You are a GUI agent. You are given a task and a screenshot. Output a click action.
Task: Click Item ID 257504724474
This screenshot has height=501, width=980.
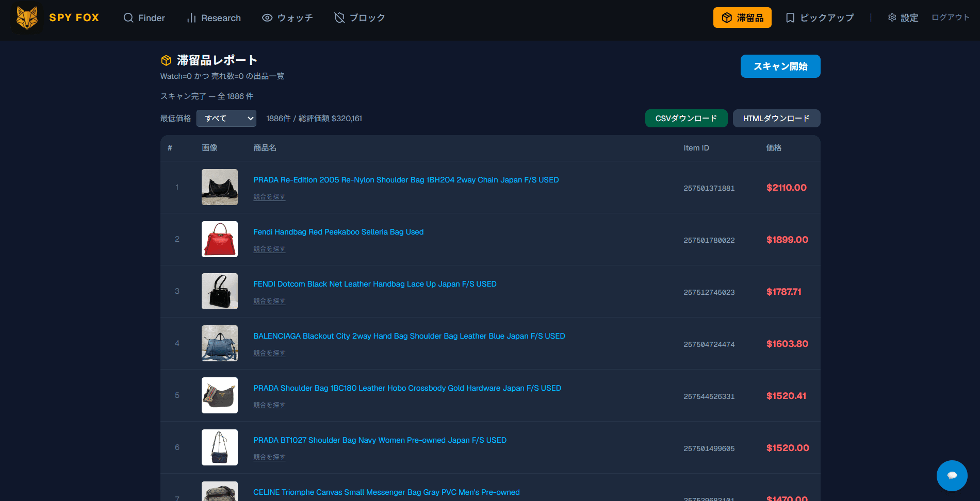coord(709,344)
